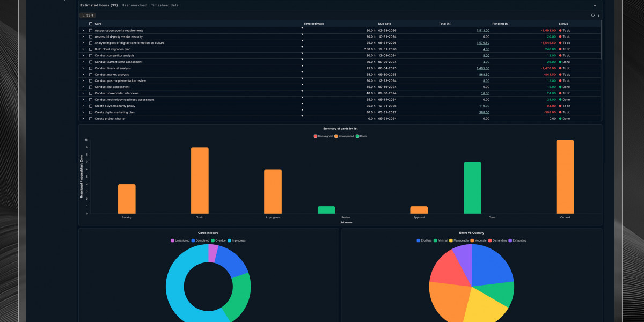Expand the Conduct market analysis row

click(83, 75)
